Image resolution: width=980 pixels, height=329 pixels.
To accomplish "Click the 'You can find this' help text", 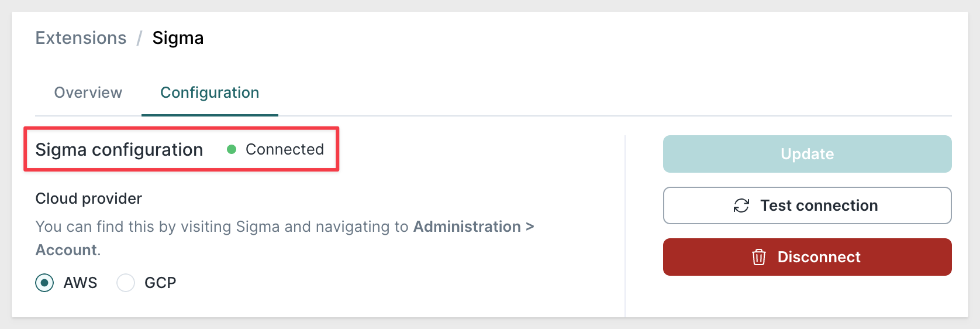I will click(x=285, y=238).
